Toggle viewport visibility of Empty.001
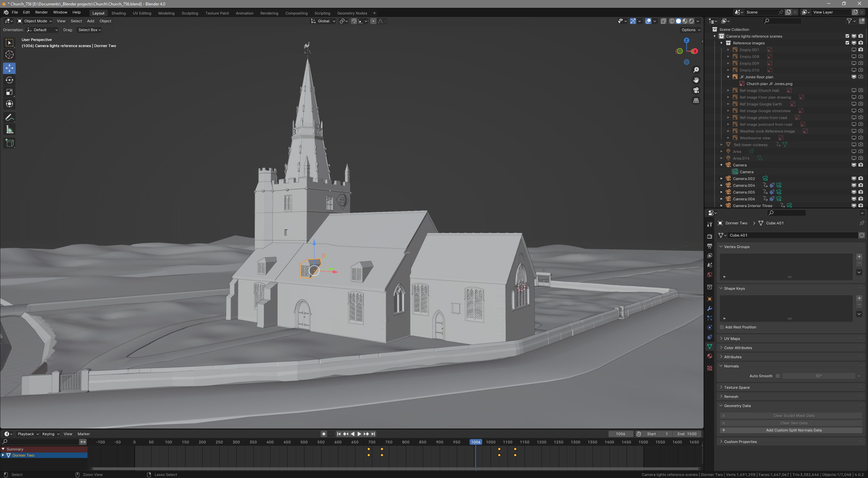The image size is (868, 478). tap(854, 50)
